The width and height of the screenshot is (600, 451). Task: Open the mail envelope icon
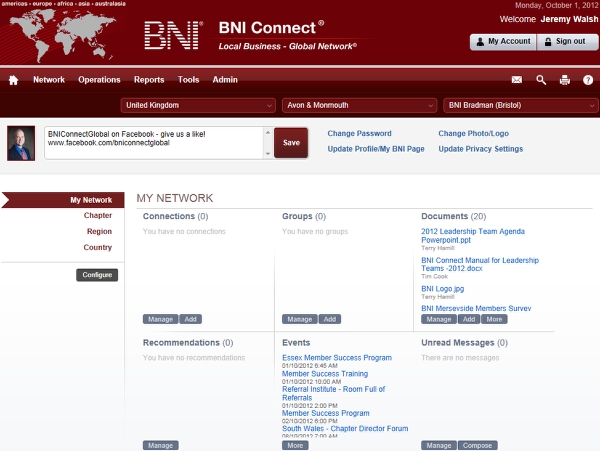(517, 80)
